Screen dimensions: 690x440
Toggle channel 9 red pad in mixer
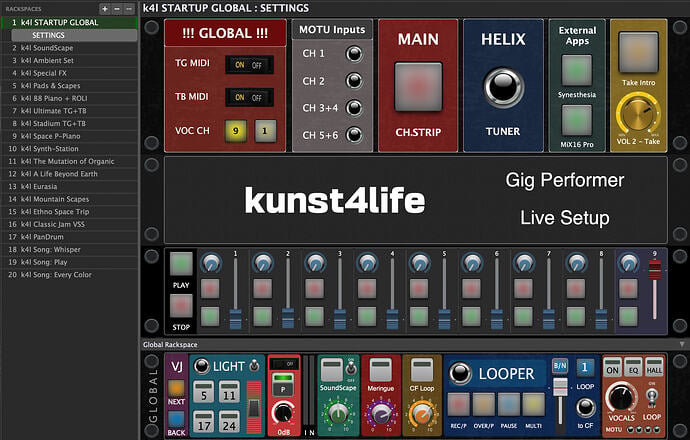coord(628,289)
